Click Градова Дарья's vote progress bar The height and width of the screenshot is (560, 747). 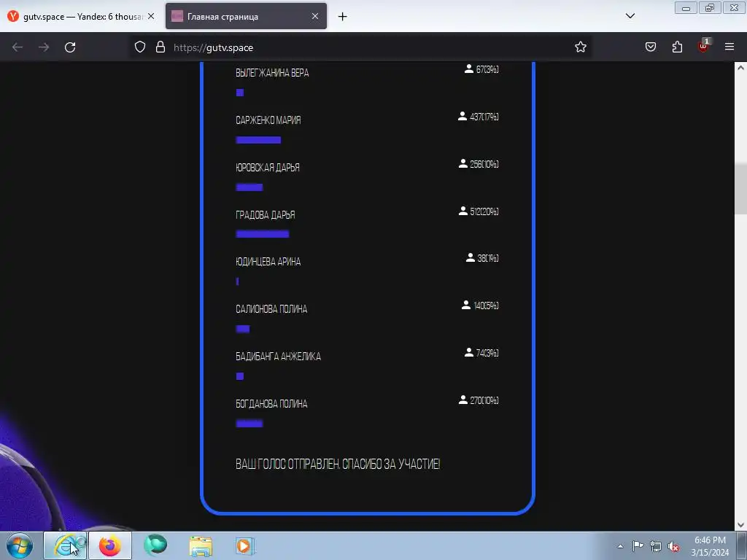click(x=263, y=234)
